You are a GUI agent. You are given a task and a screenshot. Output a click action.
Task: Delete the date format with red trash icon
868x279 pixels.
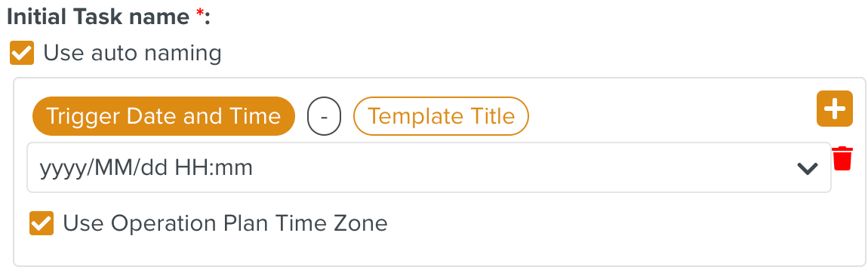click(x=842, y=158)
